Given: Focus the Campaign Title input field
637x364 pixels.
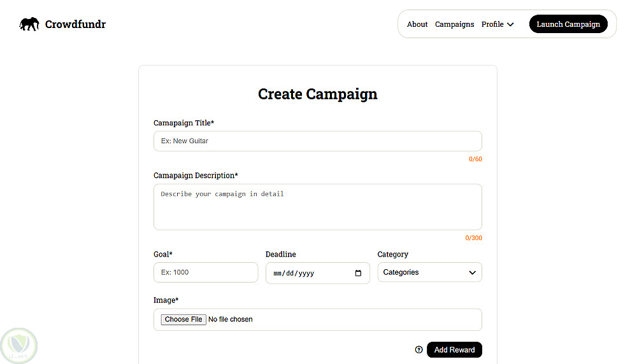Looking at the screenshot, I should 317,141.
